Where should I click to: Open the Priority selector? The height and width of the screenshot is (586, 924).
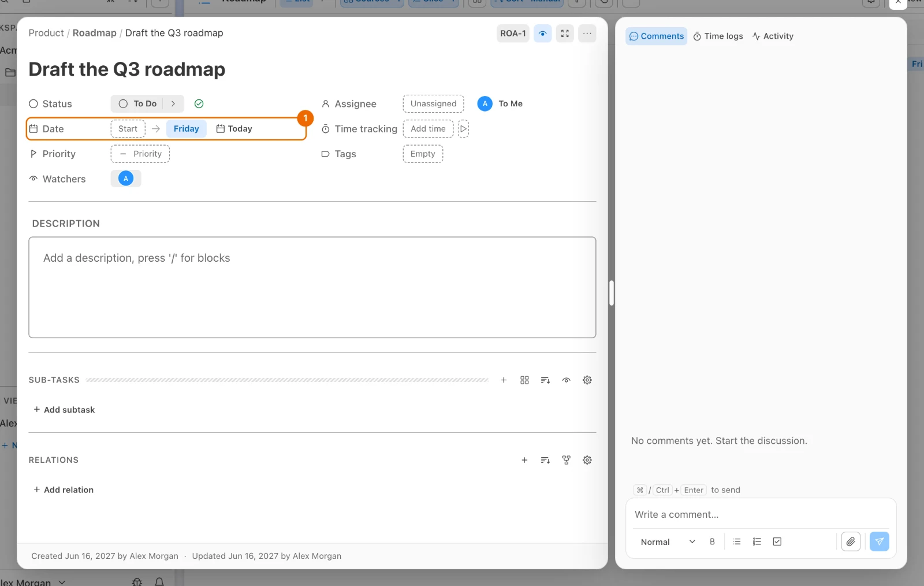tap(140, 154)
